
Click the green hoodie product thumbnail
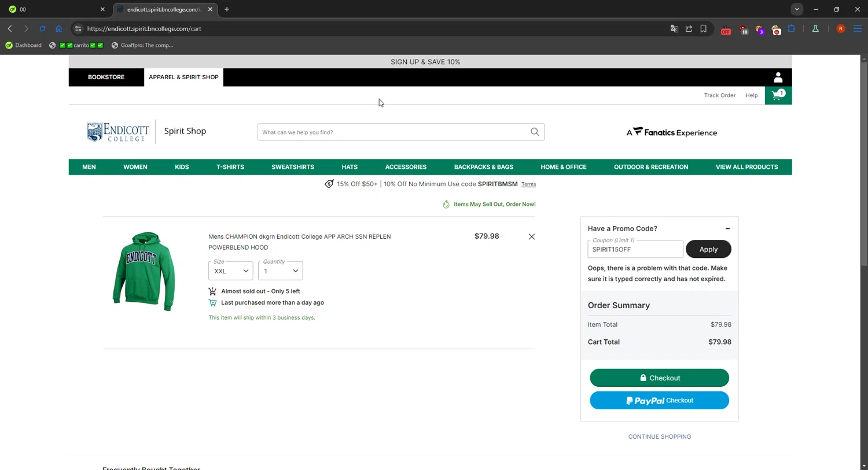144,271
